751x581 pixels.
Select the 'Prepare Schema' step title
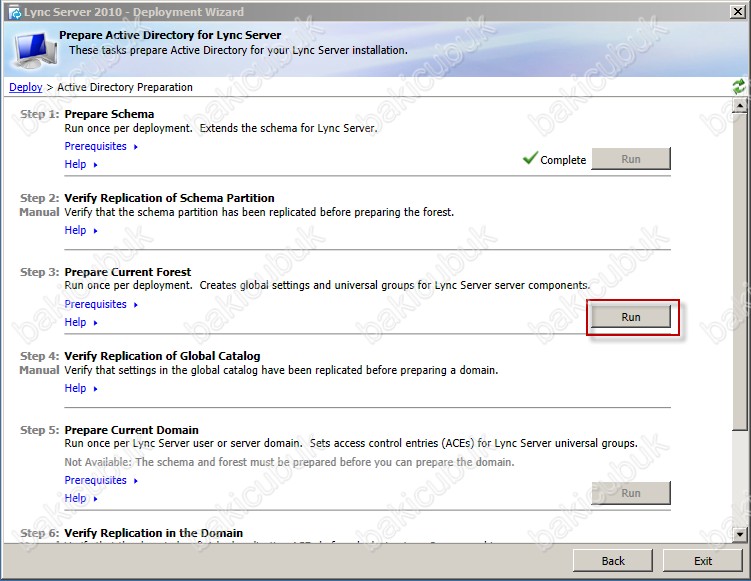(109, 114)
